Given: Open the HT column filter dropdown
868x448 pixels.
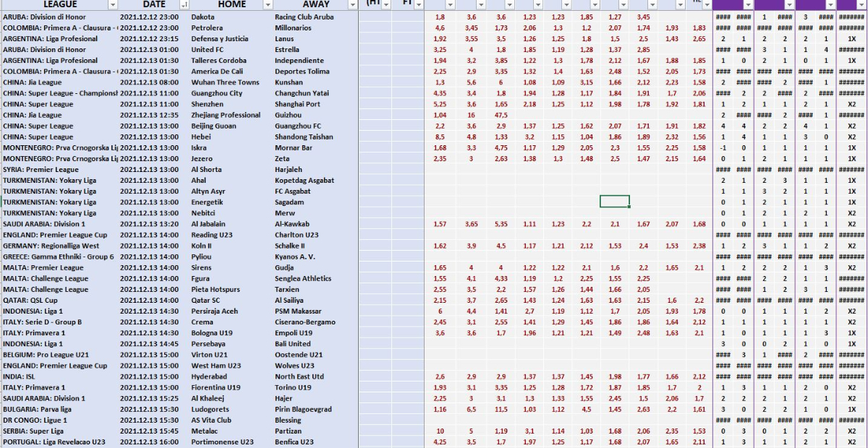Looking at the screenshot, I should (386, 4).
